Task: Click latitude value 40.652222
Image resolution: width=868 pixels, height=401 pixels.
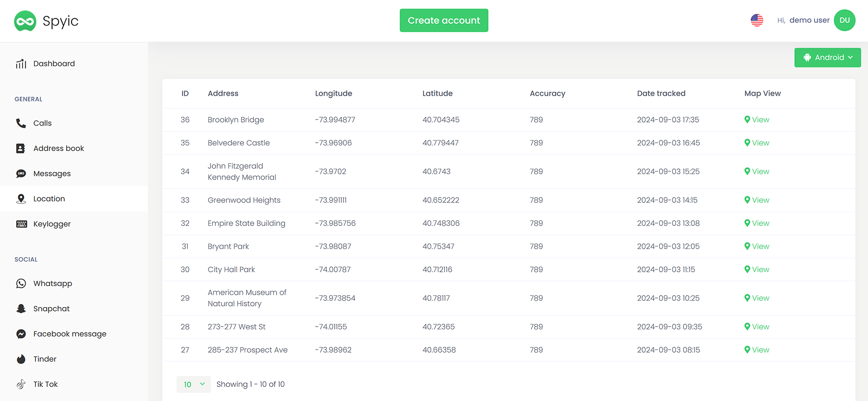Action: point(441,200)
